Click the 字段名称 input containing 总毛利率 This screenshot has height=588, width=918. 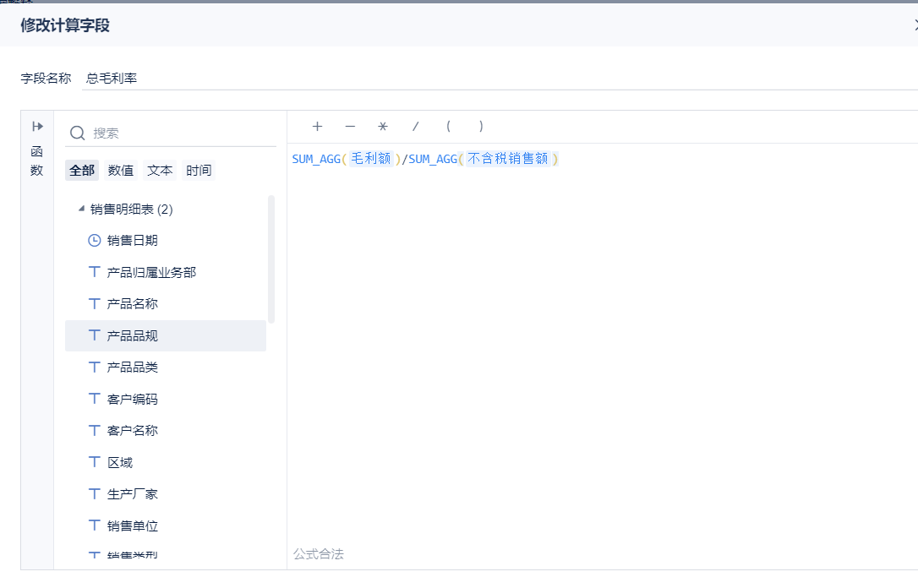click(x=499, y=79)
